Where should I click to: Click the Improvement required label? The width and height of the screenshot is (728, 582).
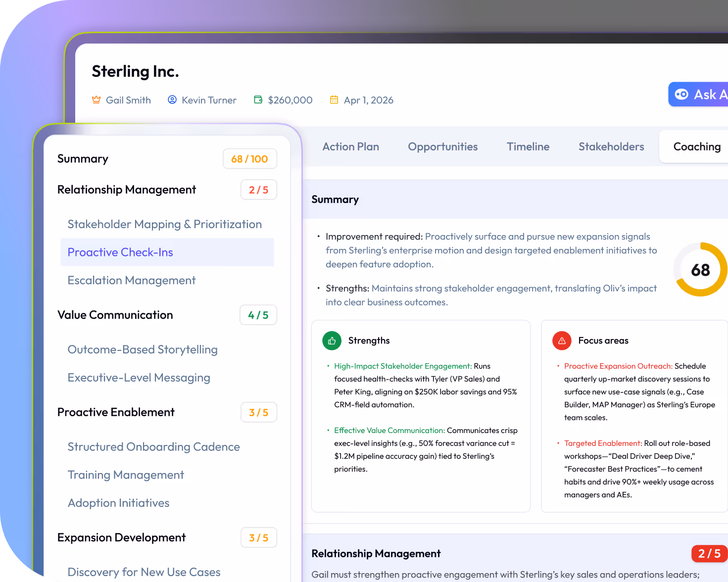[374, 237]
